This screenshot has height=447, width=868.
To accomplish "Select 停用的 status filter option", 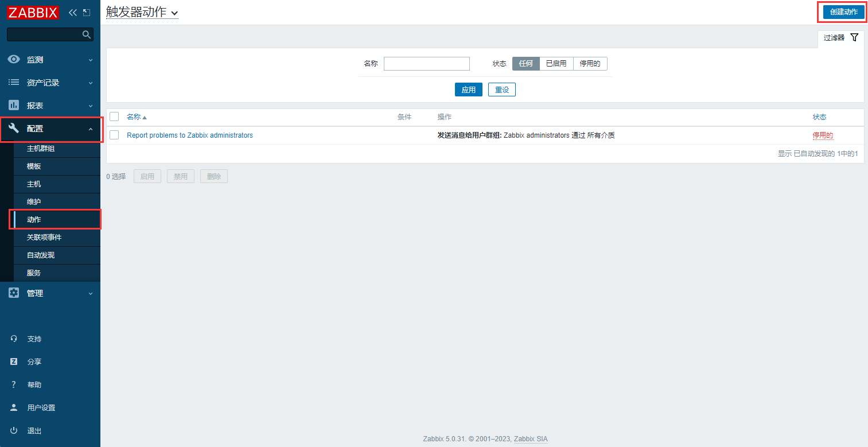I will tap(590, 64).
